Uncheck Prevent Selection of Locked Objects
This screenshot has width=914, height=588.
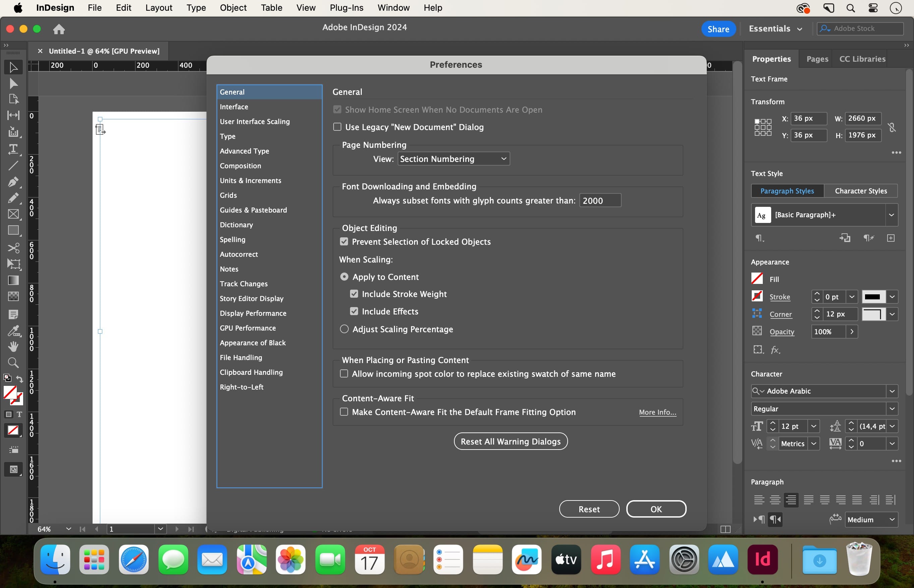(x=344, y=242)
